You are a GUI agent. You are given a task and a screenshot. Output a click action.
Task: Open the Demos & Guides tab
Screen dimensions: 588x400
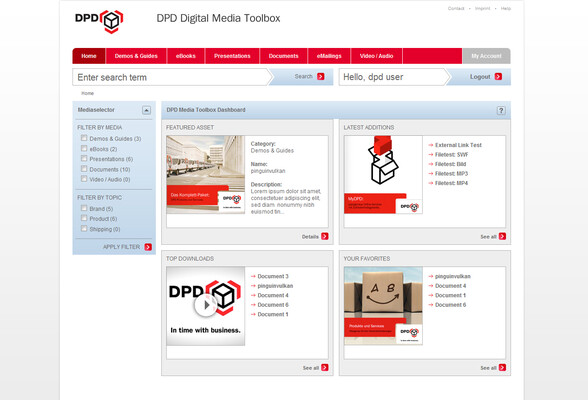pyautogui.click(x=136, y=56)
